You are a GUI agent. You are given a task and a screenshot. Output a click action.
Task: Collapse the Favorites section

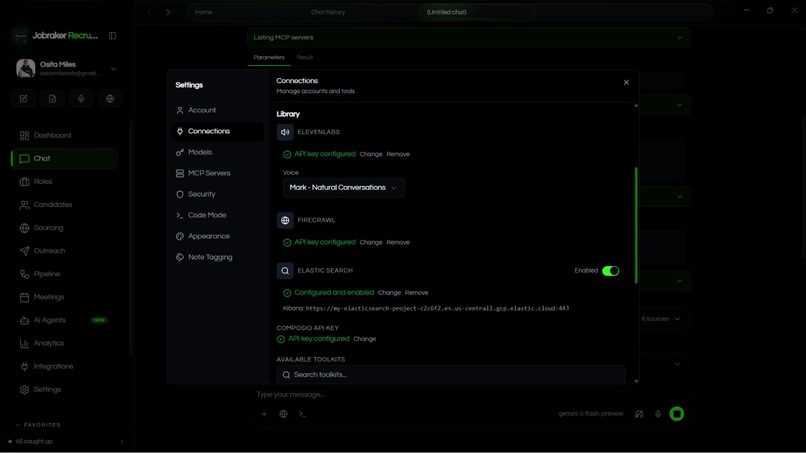(x=38, y=425)
